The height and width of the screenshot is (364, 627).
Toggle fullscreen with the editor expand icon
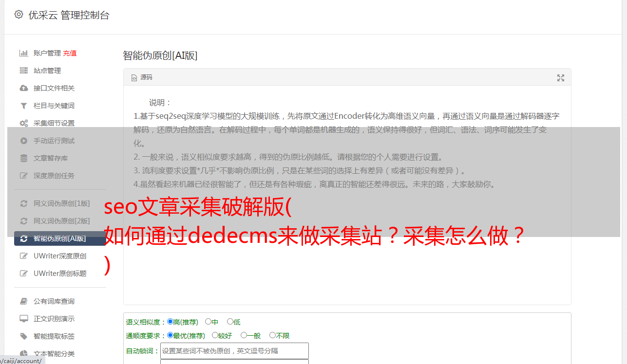pos(561,78)
